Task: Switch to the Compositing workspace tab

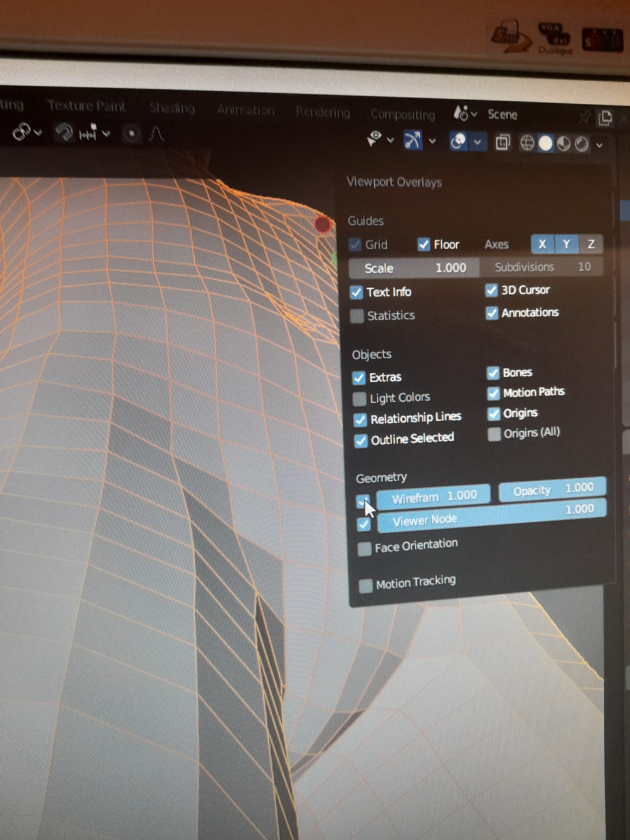Action: [402, 115]
